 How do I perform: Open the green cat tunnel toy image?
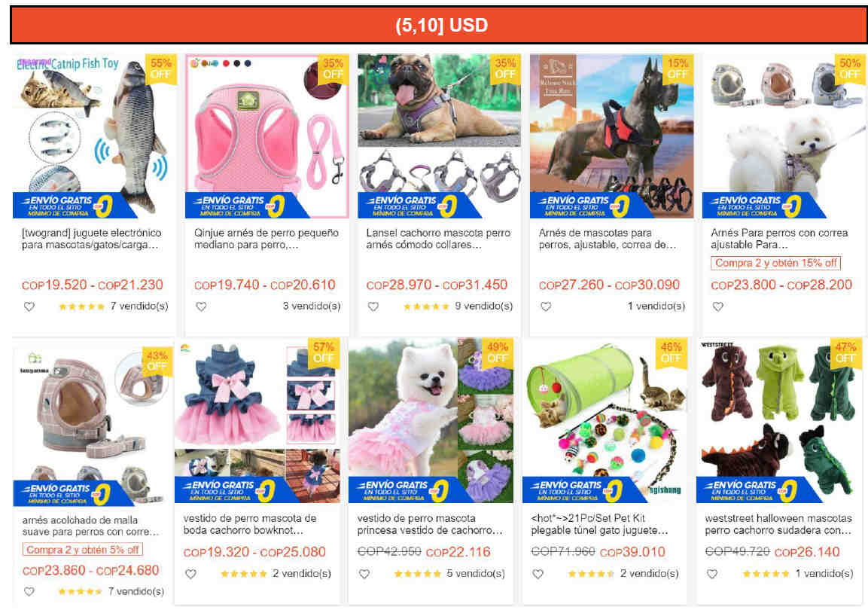point(605,420)
